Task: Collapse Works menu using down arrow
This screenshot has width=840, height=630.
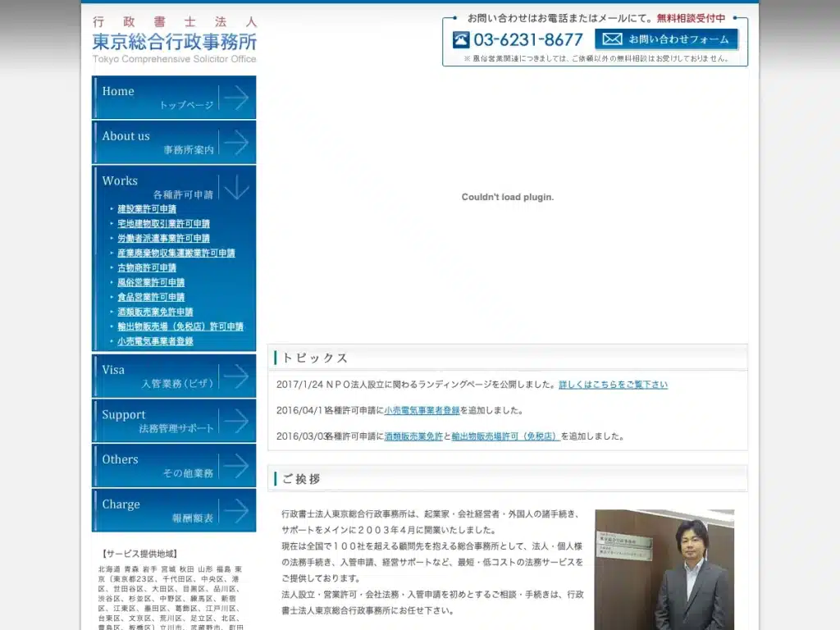Action: 236,187
